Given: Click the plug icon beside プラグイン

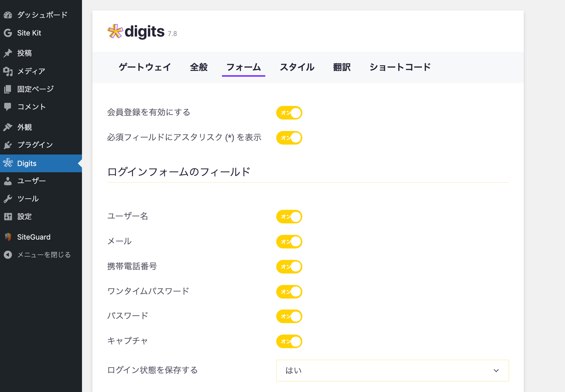Looking at the screenshot, I should pos(8,145).
